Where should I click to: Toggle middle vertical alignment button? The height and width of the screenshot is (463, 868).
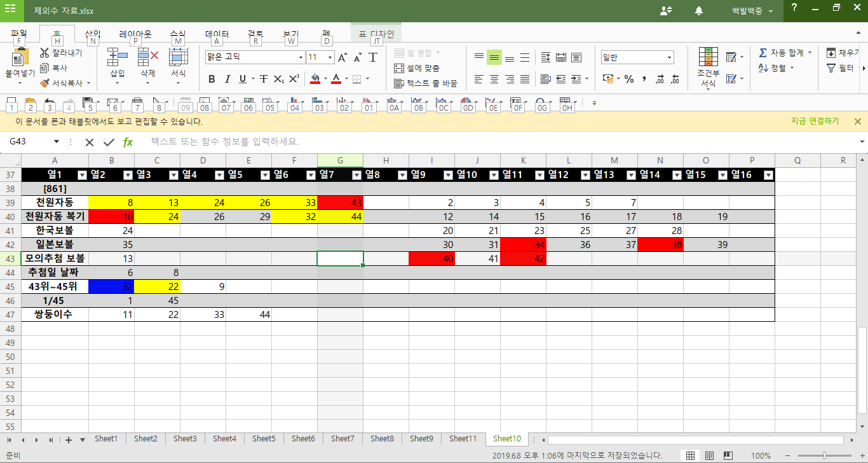click(x=494, y=57)
